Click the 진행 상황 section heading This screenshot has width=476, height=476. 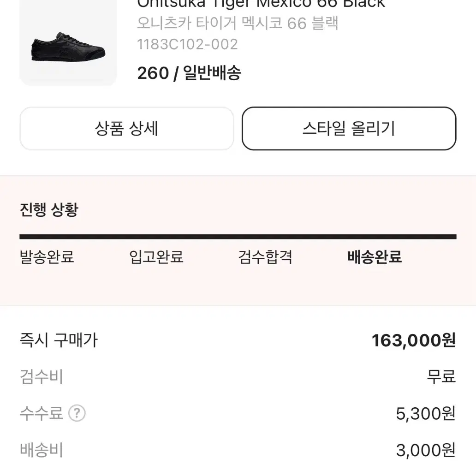pyautogui.click(x=49, y=209)
